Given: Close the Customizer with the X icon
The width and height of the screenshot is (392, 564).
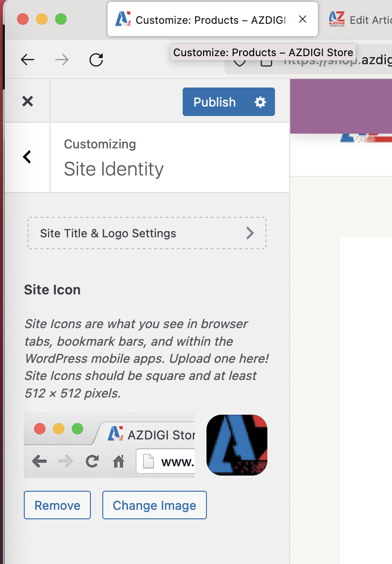Looking at the screenshot, I should (x=27, y=101).
